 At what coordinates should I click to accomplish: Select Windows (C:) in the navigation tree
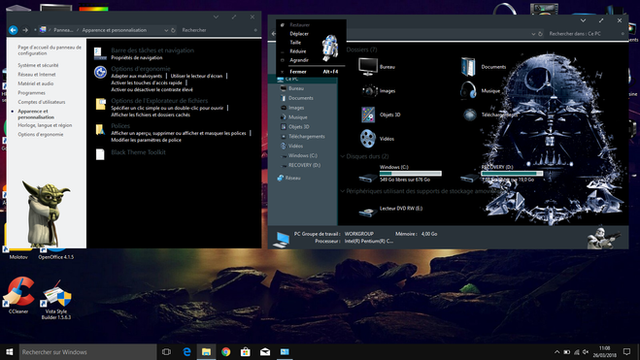(302, 156)
